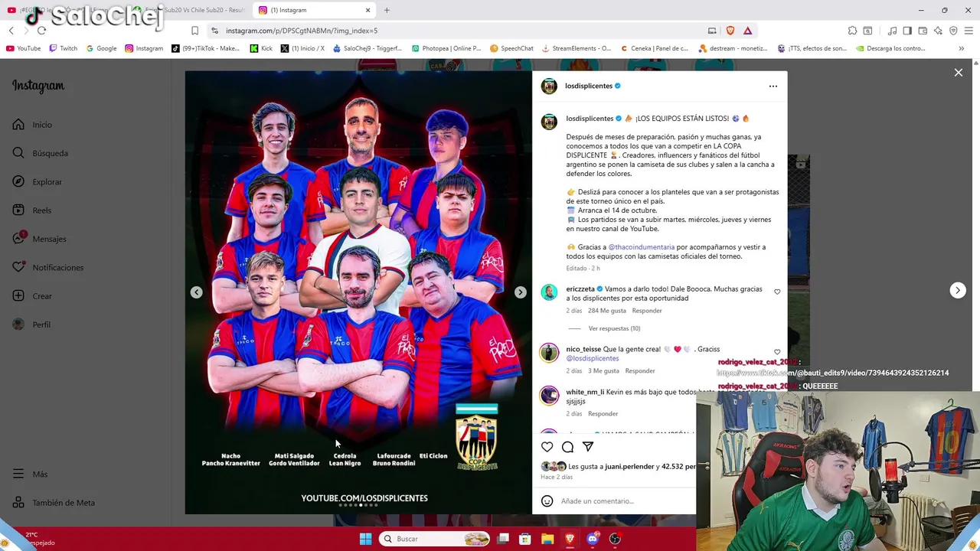The height and width of the screenshot is (551, 980).
Task: Bookmark this page icon in address bar
Action: pos(194,31)
